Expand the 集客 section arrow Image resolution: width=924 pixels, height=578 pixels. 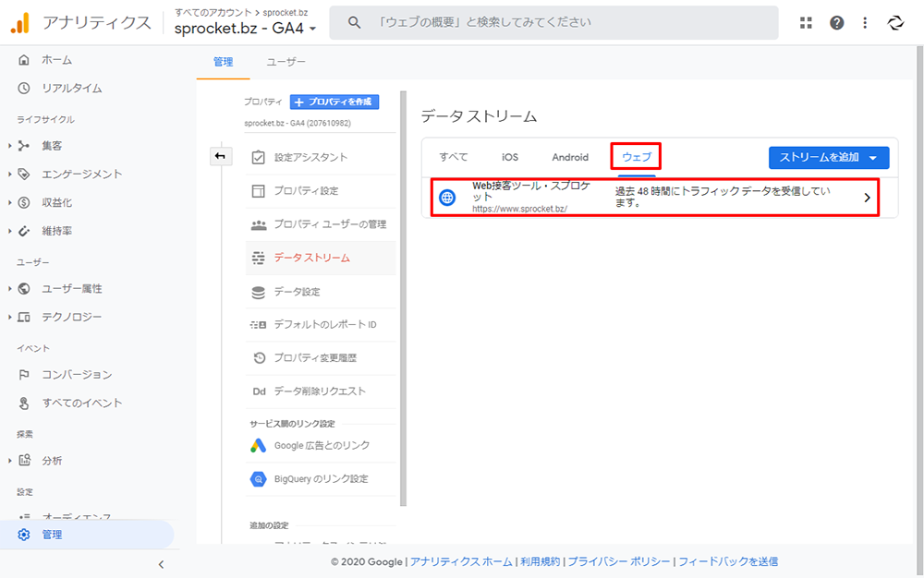(x=9, y=145)
